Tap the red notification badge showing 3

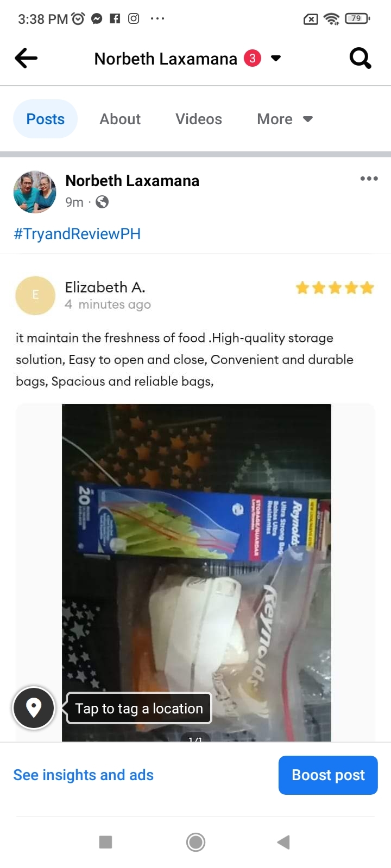point(252,58)
